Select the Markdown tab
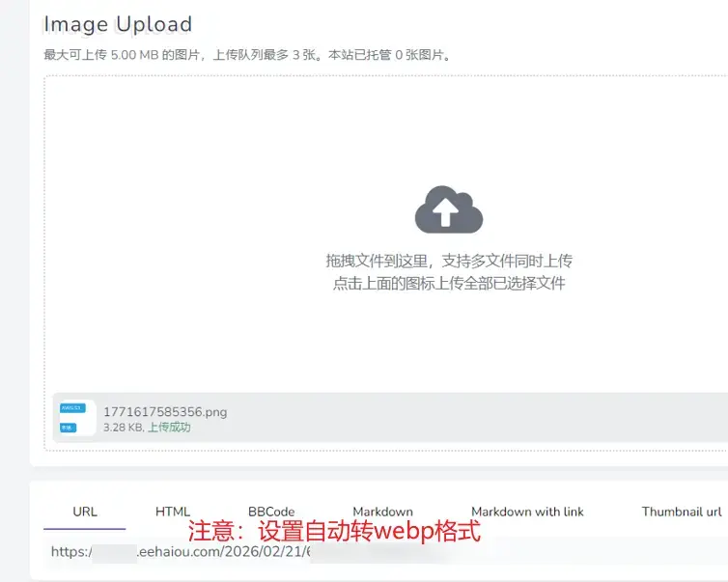The image size is (728, 582). [x=382, y=512]
